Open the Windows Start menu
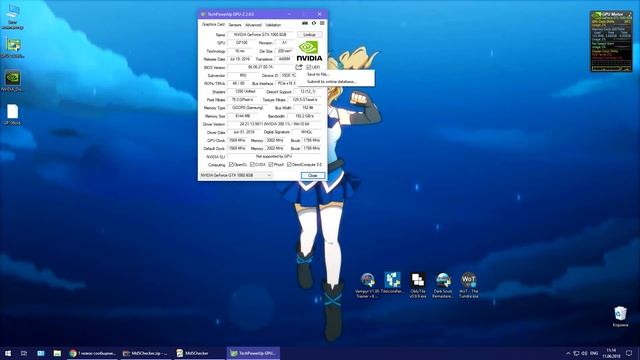This screenshot has height=360, width=640. click(8, 353)
